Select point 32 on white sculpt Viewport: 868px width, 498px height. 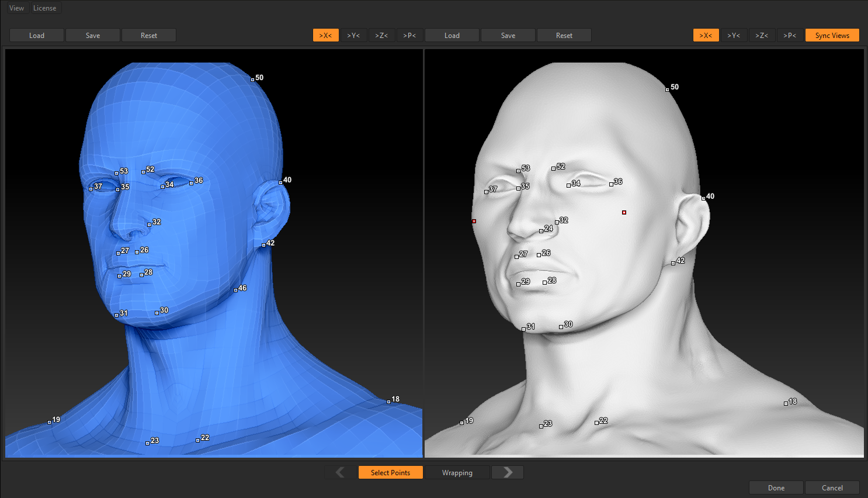[557, 223]
